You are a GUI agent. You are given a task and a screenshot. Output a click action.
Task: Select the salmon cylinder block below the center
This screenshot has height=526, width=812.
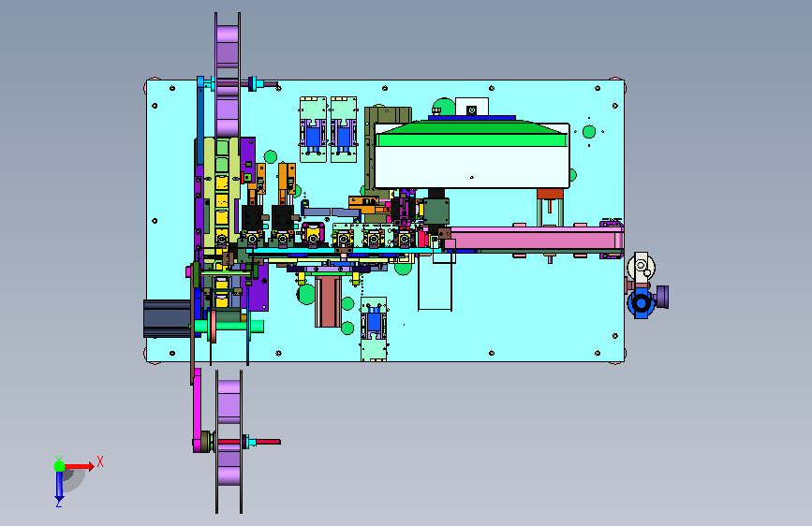click(329, 301)
